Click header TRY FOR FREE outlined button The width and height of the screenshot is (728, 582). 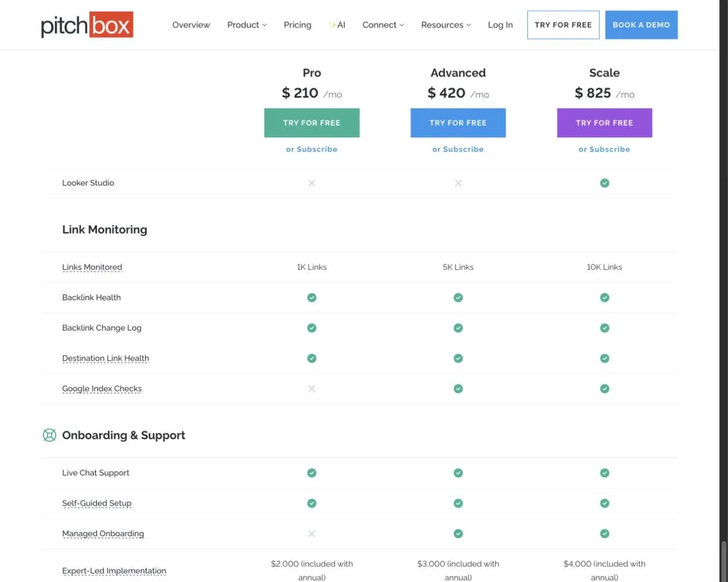[x=563, y=25]
